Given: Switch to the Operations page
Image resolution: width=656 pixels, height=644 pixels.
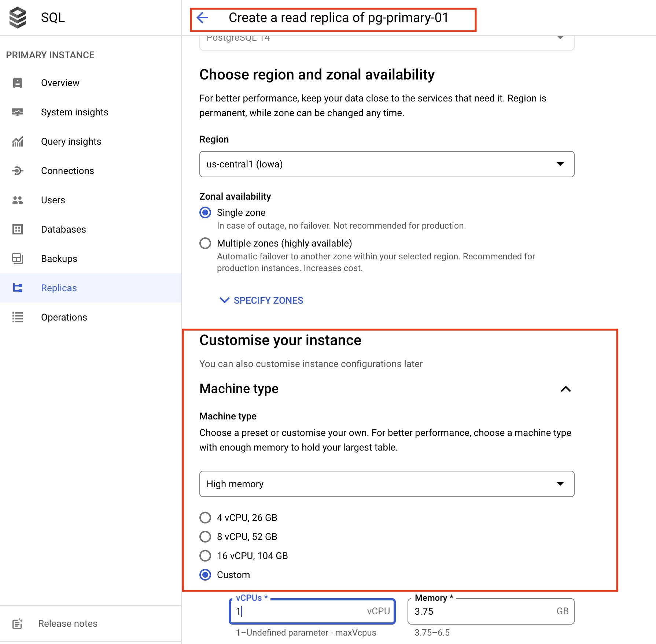Looking at the screenshot, I should [64, 317].
